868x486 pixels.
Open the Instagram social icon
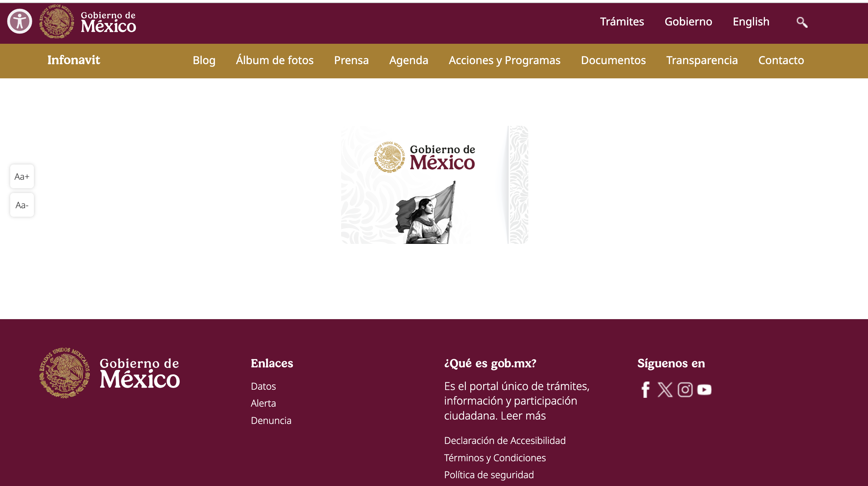[685, 390]
